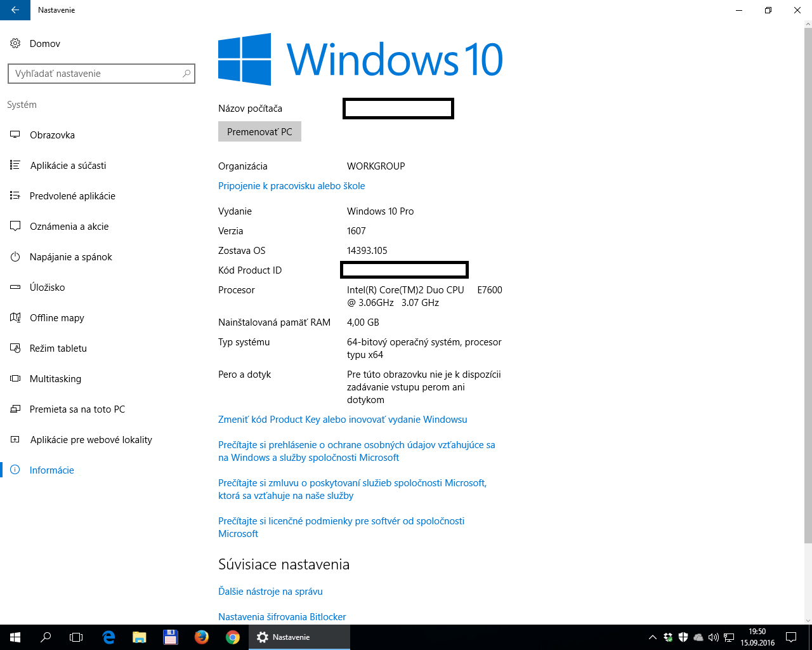
Task: Select version value 1607
Action: coord(356,231)
